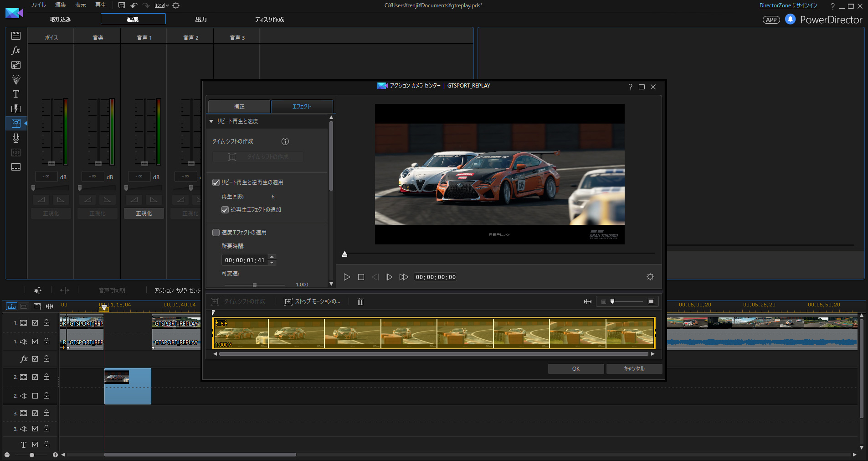Screen dimensions: 868x461
Task: Click the undo arrow in title bar
Action: pos(134,5)
